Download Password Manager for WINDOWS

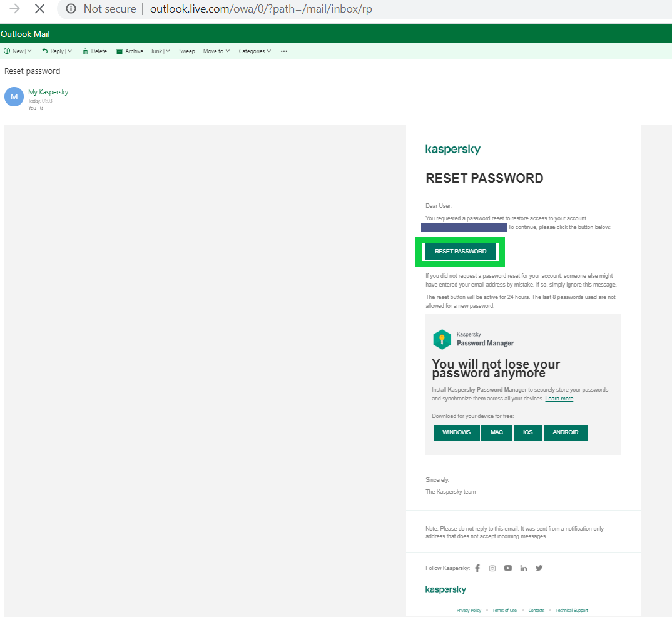(x=456, y=432)
